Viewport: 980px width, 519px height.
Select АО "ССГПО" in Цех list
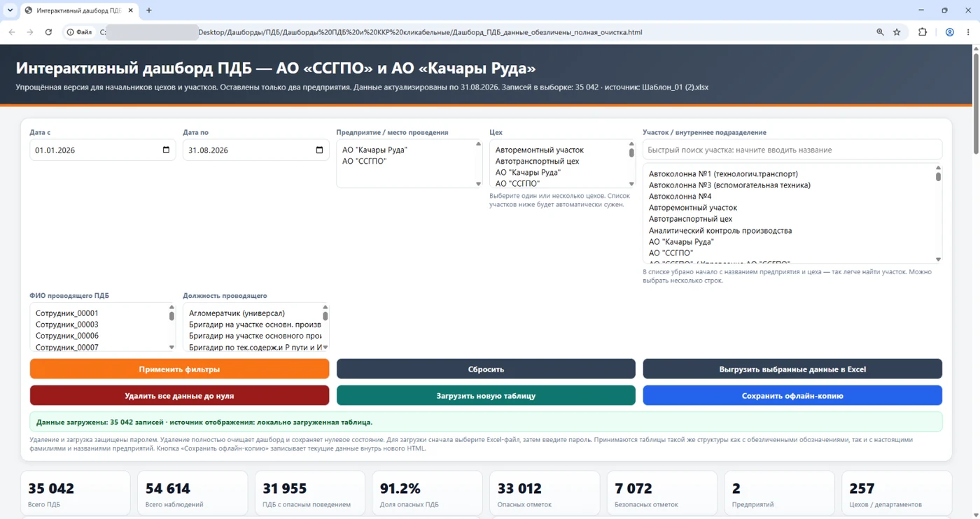(559, 183)
